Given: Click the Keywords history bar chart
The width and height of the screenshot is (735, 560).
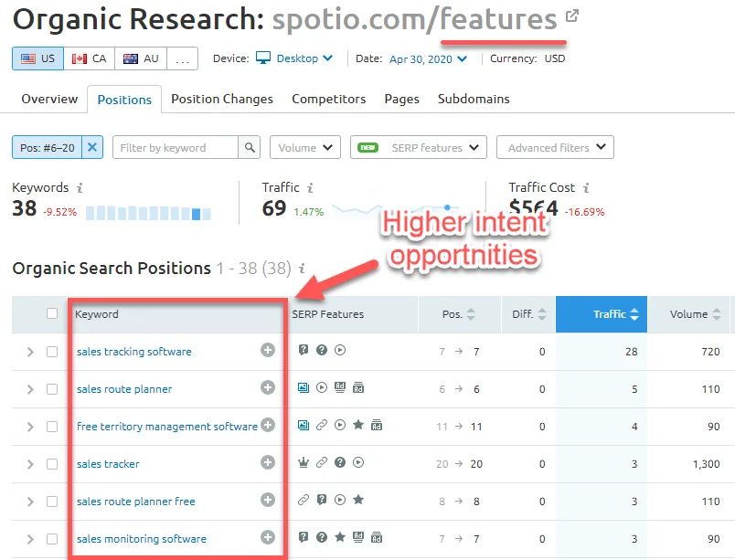Looking at the screenshot, I should (x=148, y=213).
